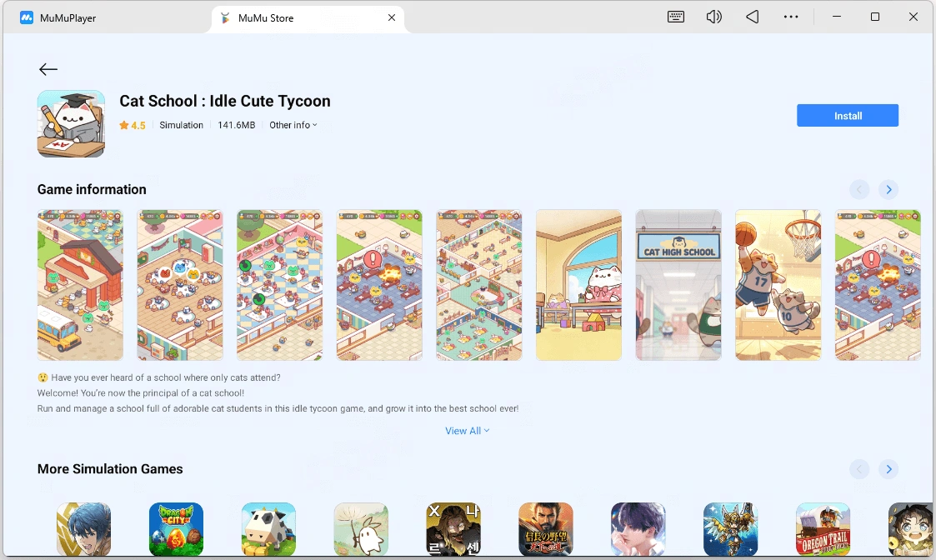Show next screenshots in Game information
The width and height of the screenshot is (936, 560).
coord(888,190)
